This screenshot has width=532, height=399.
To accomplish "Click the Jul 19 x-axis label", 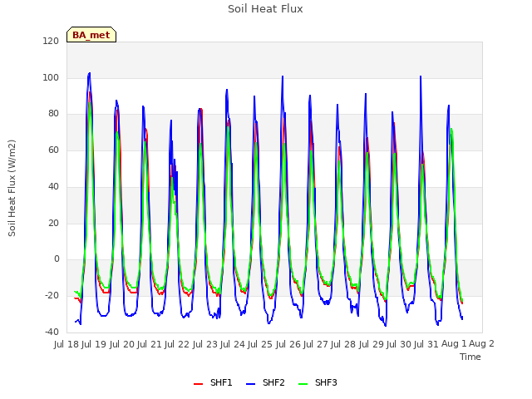I will pyautogui.click(x=94, y=344).
